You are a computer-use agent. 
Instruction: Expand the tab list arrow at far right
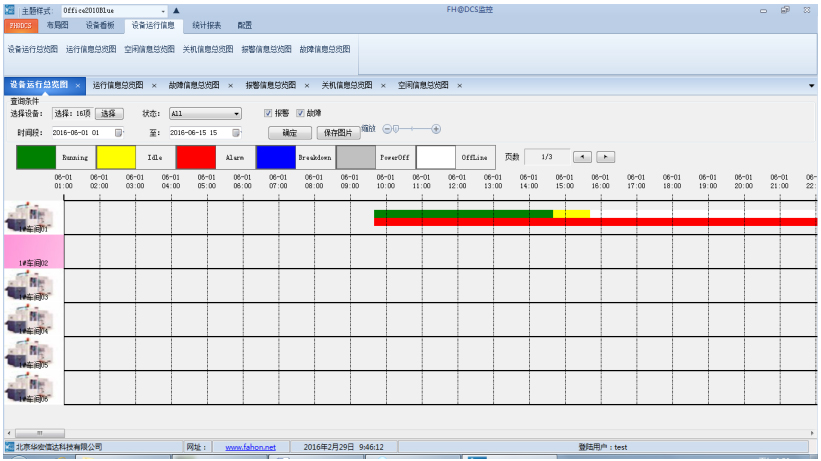[811, 86]
